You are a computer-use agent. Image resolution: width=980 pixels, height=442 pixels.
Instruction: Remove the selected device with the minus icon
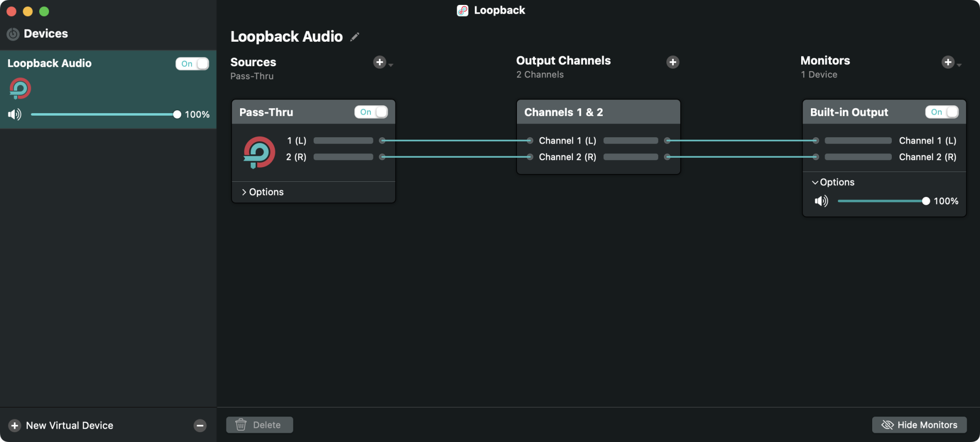coord(200,425)
